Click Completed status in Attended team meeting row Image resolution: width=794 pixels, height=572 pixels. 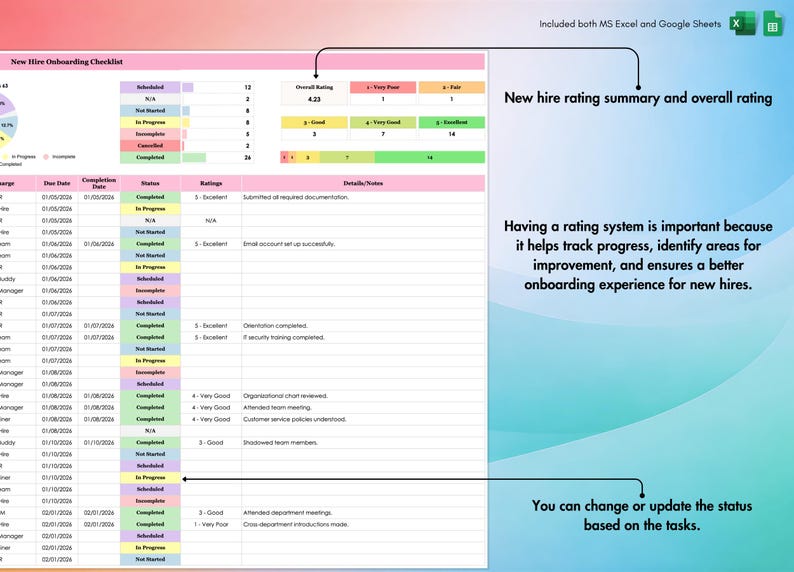tap(150, 407)
